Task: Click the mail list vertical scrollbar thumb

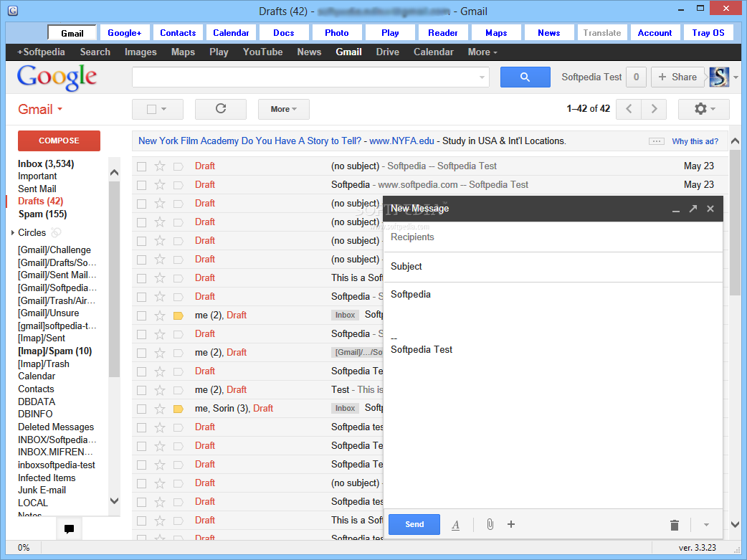Action: (x=735, y=222)
